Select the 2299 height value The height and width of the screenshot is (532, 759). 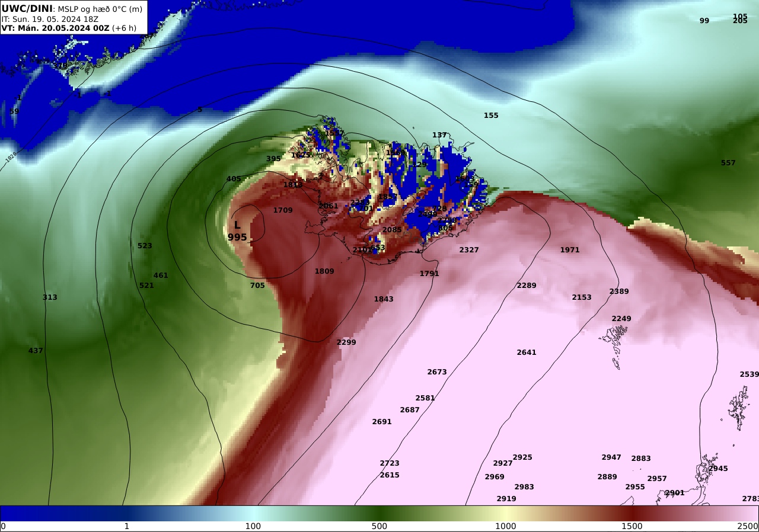point(346,342)
